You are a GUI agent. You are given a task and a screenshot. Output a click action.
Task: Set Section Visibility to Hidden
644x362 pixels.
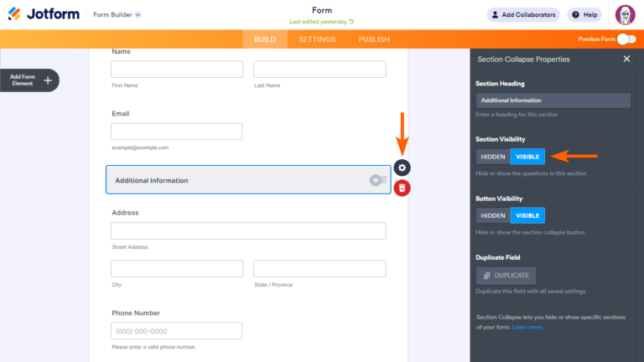pos(493,157)
